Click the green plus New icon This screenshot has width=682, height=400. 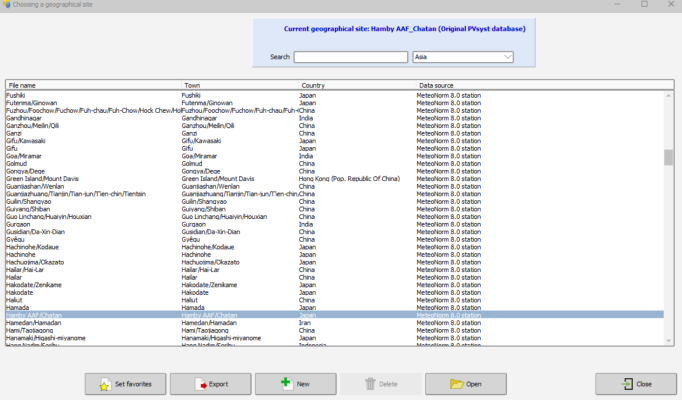285,383
